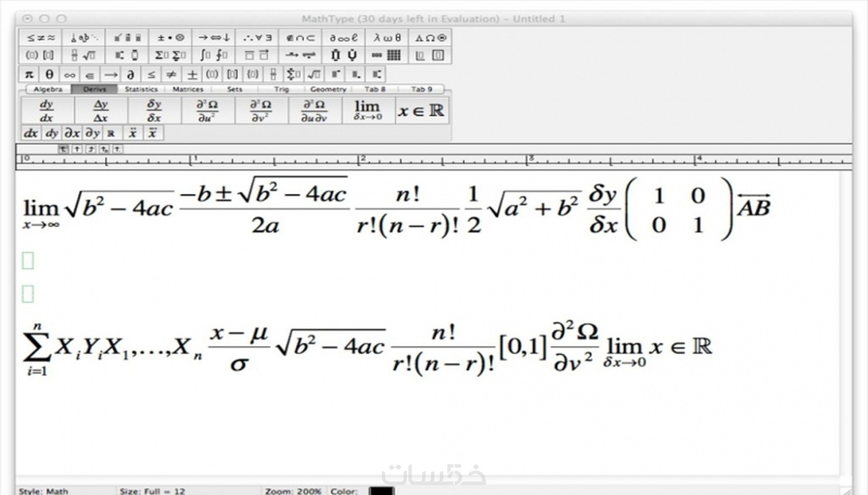Screen dimensions: 868x495
Task: Insert the pi symbol
Action: [29, 75]
